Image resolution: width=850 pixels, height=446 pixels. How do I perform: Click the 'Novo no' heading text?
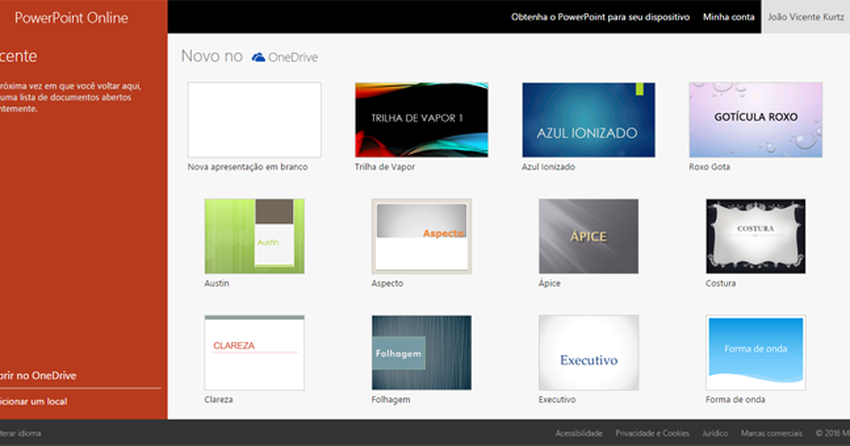[x=212, y=56]
